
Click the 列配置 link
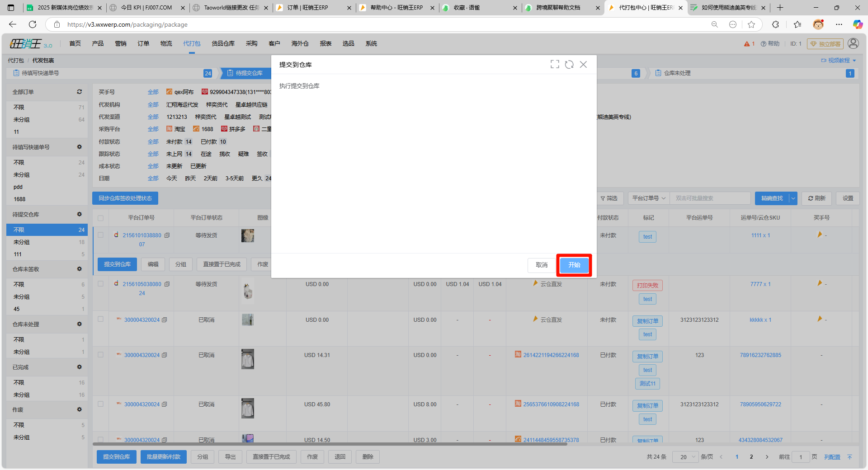[832, 457]
